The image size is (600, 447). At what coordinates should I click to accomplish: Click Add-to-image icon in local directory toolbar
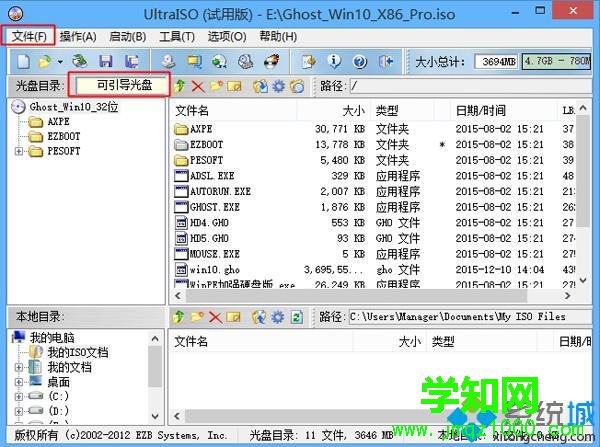(x=259, y=317)
